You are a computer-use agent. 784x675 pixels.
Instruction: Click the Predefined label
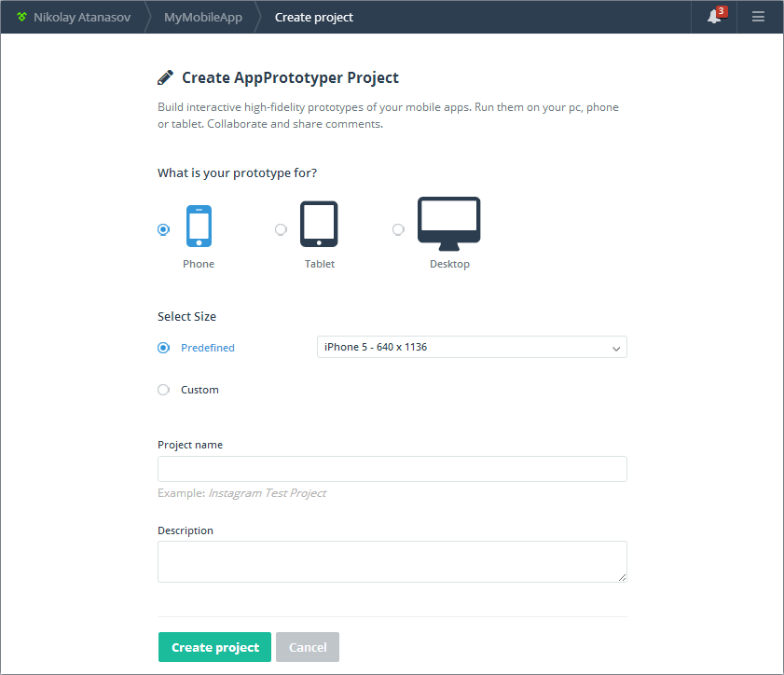208,348
